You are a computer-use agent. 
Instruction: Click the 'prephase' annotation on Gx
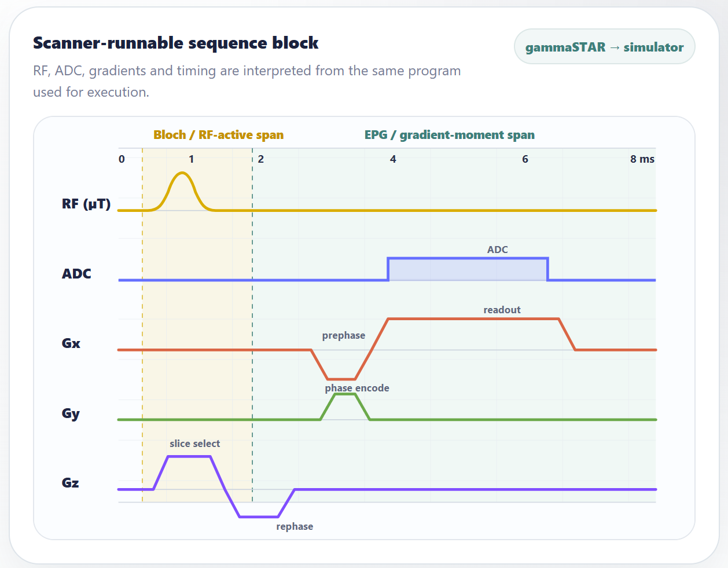[x=343, y=335]
